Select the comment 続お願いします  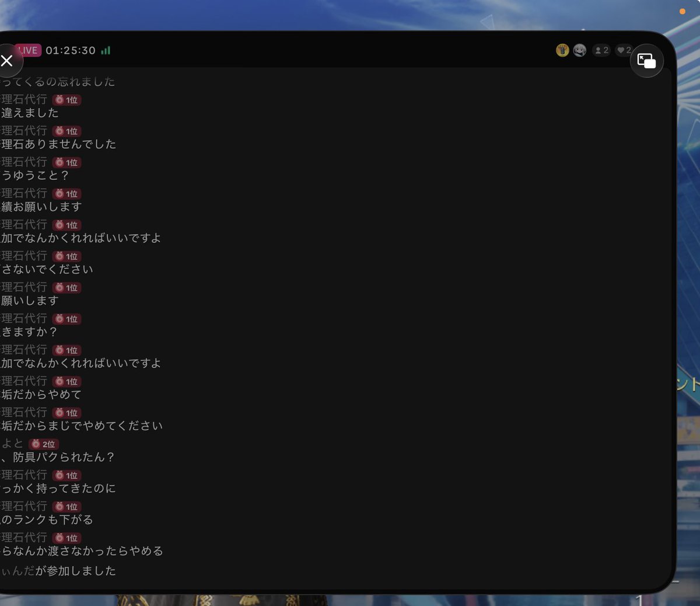pos(41,207)
